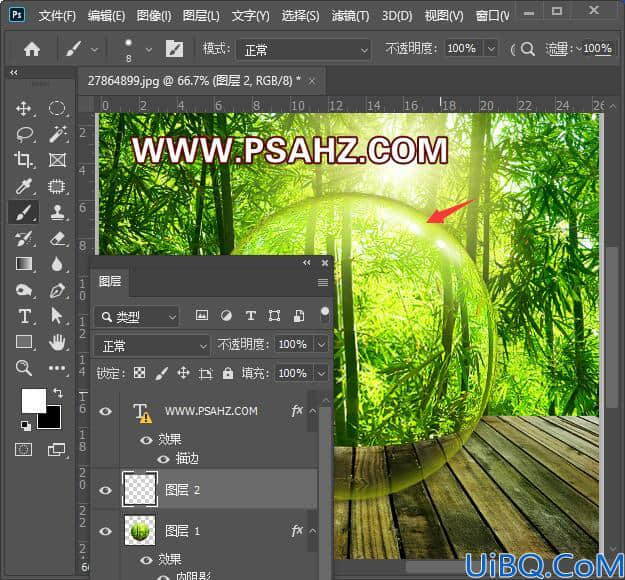Screen dimensions: 625x580
Task: Select the Type tool
Action: point(25,316)
